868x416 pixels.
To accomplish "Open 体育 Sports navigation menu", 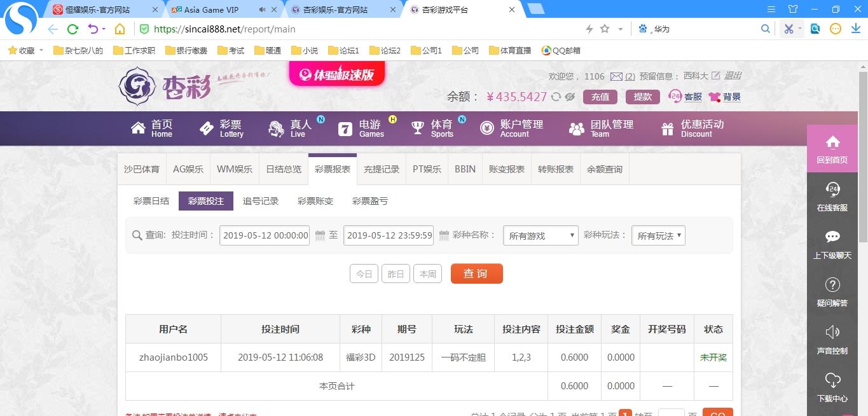I will (x=432, y=128).
